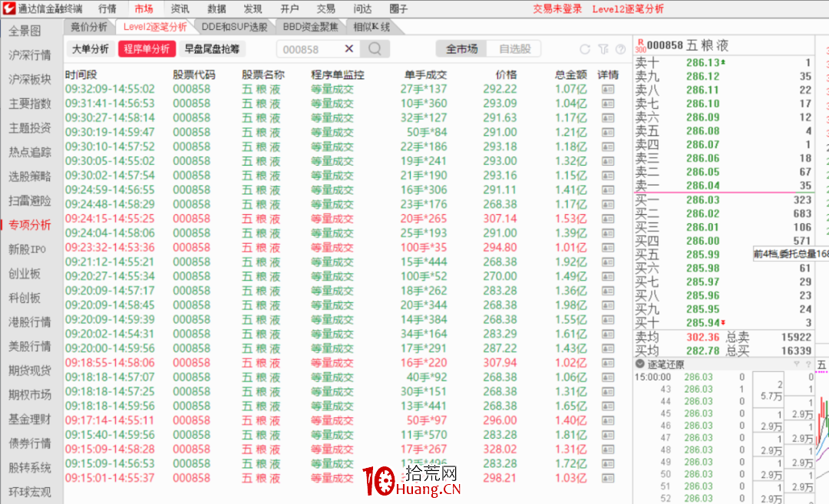Click the 程序单分析 button

tap(147, 49)
